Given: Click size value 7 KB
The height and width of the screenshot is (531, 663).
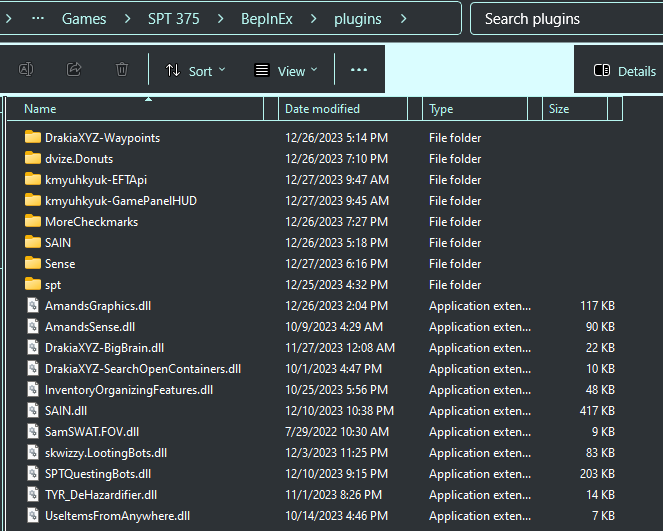Looking at the screenshot, I should [x=603, y=516].
